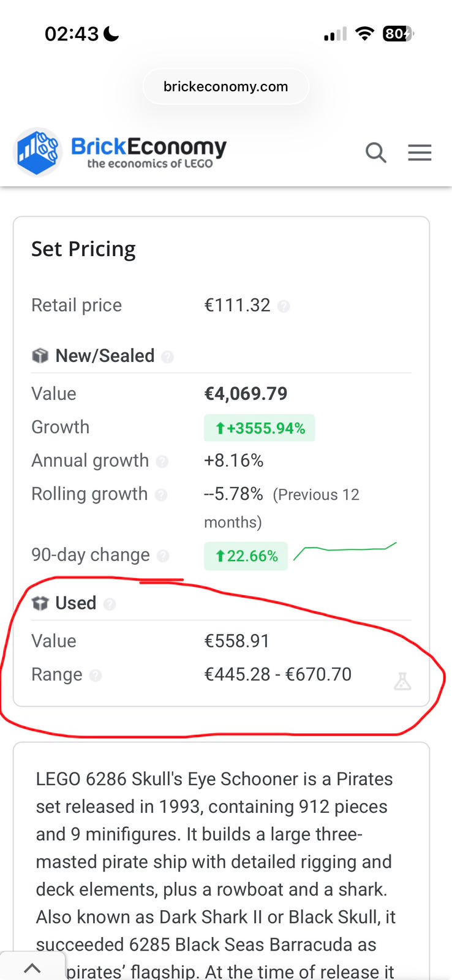The height and width of the screenshot is (980, 452).
Task: Open the hamburger navigation menu
Action: click(x=420, y=153)
